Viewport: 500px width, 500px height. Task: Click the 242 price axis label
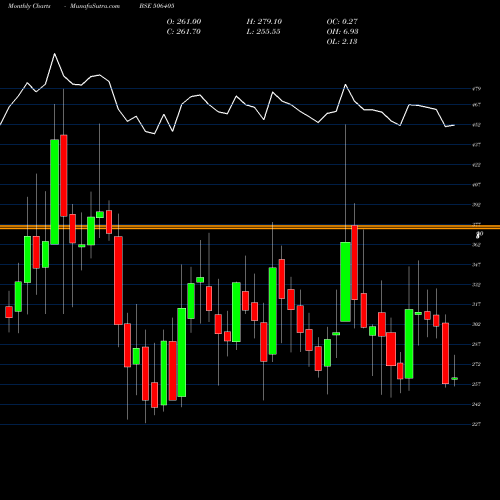(477, 404)
